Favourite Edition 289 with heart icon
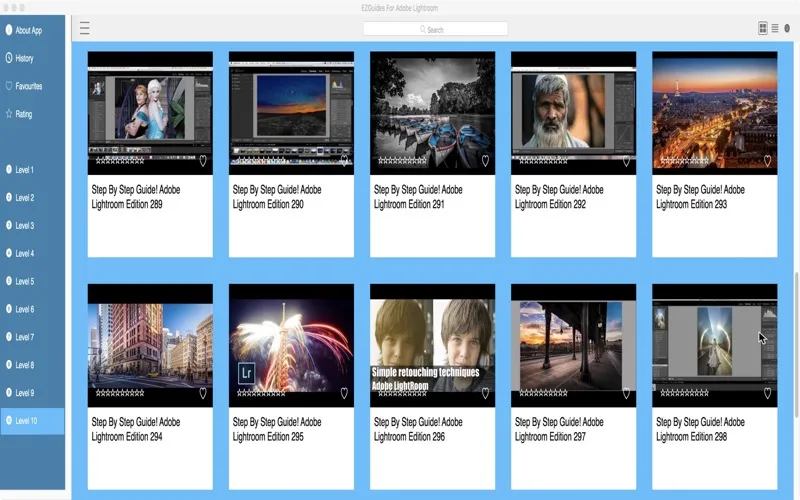800x500 pixels. coord(203,161)
